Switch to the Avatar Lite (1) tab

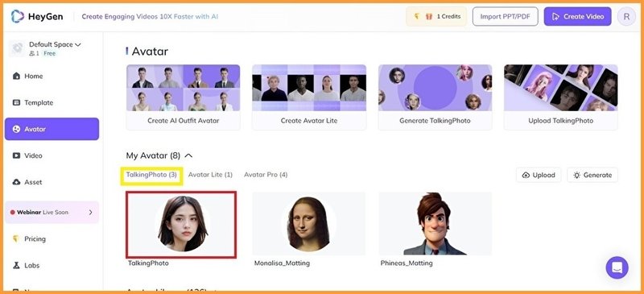pos(210,175)
